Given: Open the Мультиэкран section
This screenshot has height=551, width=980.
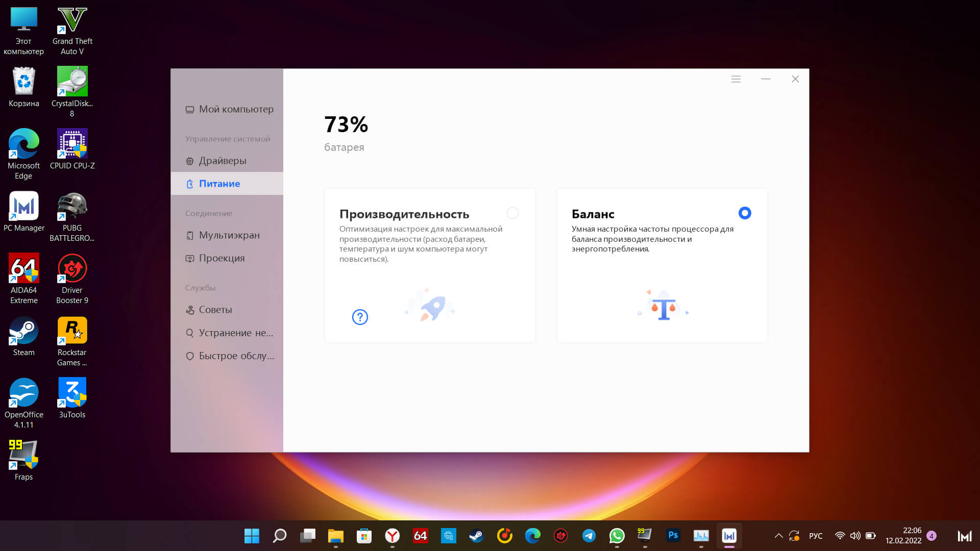Looking at the screenshot, I should (x=229, y=235).
